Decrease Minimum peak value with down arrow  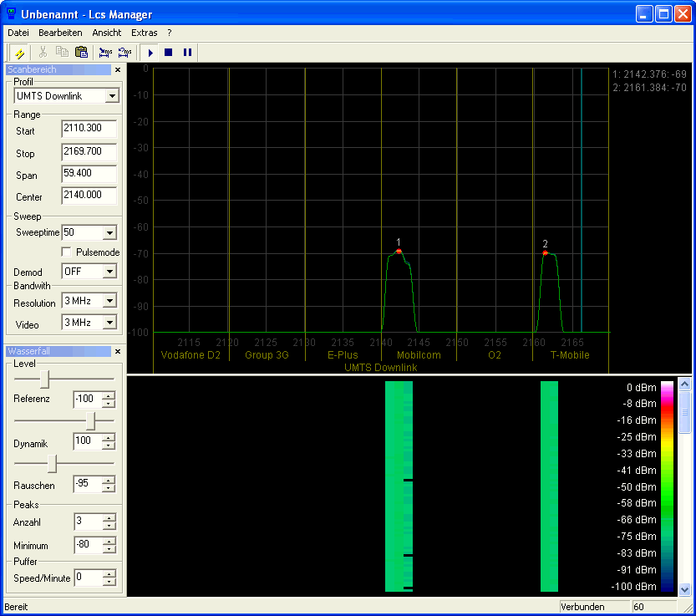[109, 548]
